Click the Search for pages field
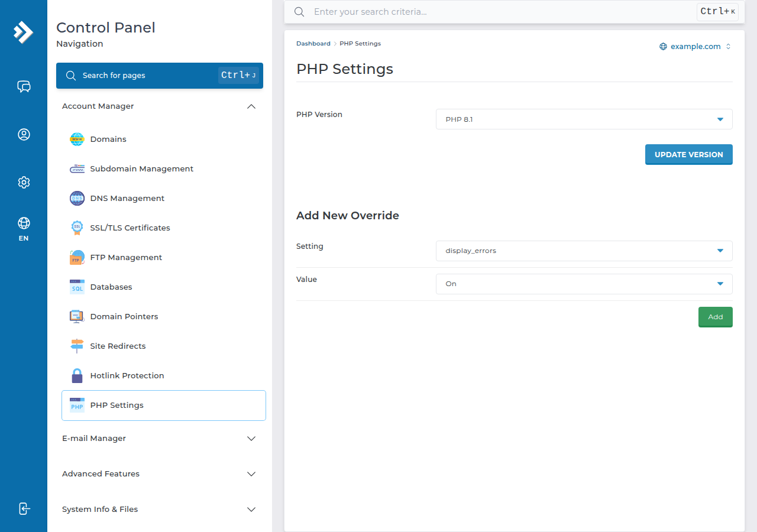 160,76
